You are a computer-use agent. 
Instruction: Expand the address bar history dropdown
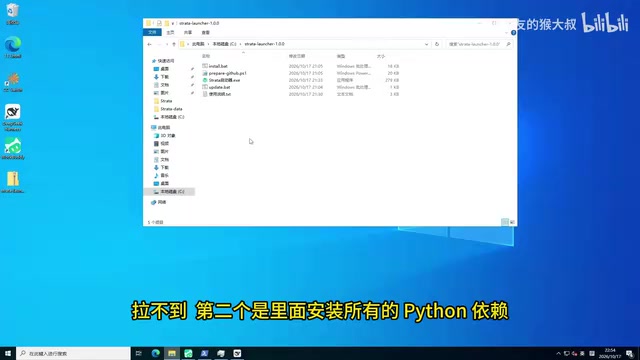click(427, 44)
